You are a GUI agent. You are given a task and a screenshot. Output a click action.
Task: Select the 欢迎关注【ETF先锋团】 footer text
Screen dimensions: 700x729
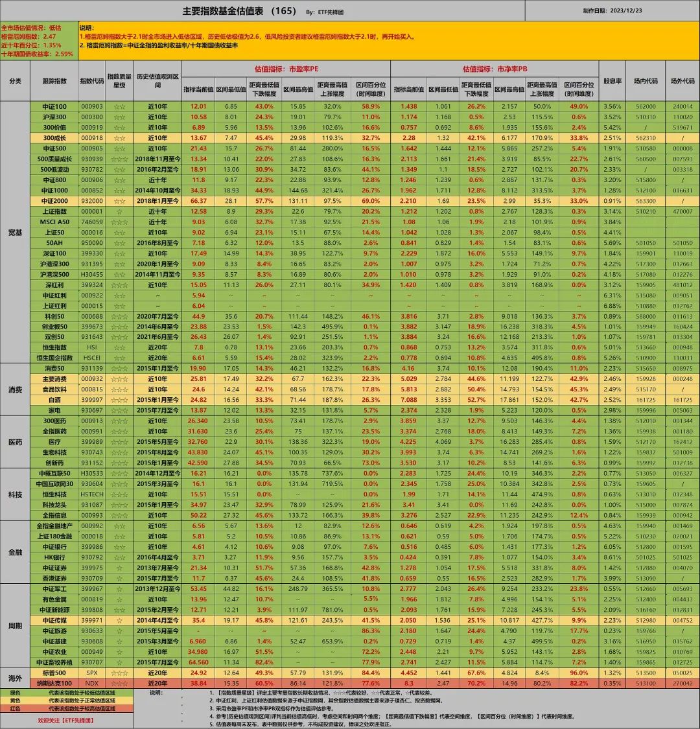coord(65,721)
